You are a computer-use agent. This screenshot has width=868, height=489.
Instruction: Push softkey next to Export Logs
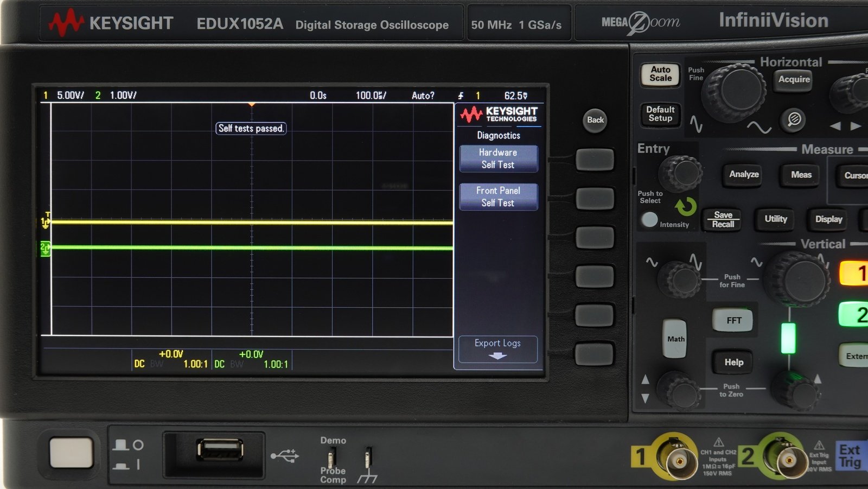point(594,354)
